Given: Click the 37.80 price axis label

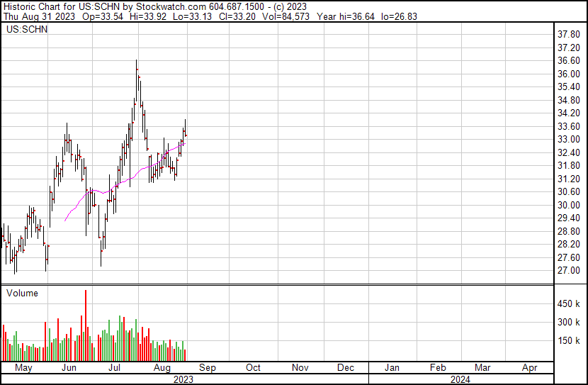Looking at the screenshot, I should tap(570, 35).
